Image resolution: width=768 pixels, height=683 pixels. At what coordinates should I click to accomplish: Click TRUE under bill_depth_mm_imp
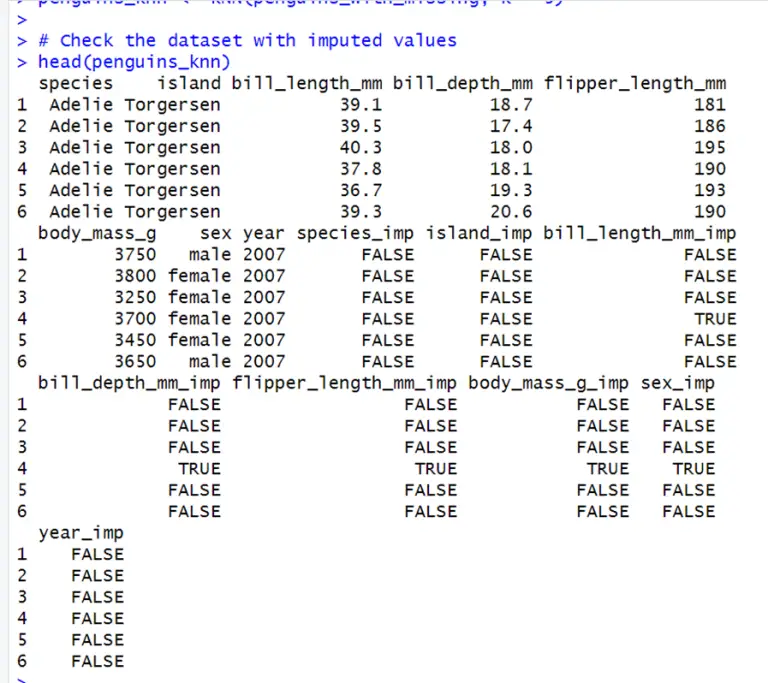pos(199,469)
